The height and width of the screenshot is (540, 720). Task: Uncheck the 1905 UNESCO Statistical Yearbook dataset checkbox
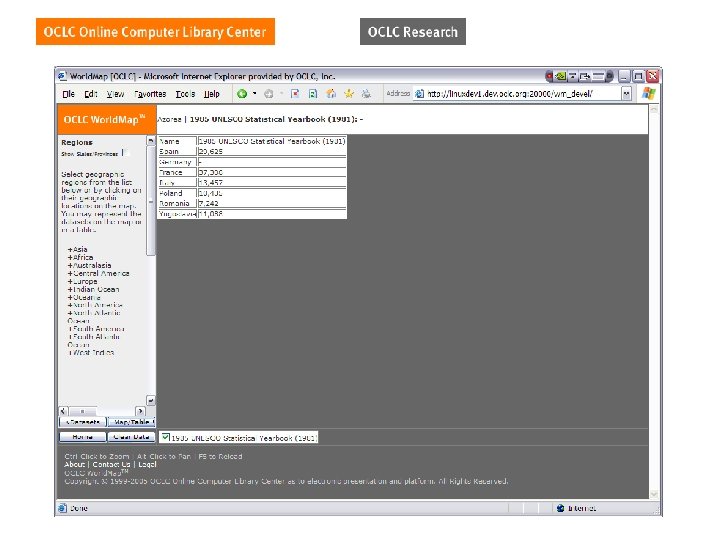click(x=166, y=437)
